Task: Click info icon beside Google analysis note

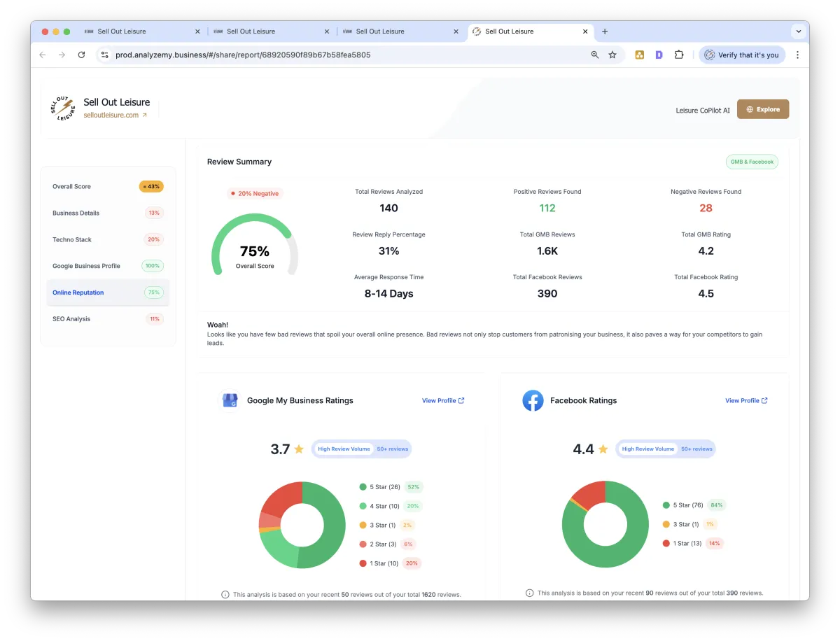Action: [x=225, y=595]
